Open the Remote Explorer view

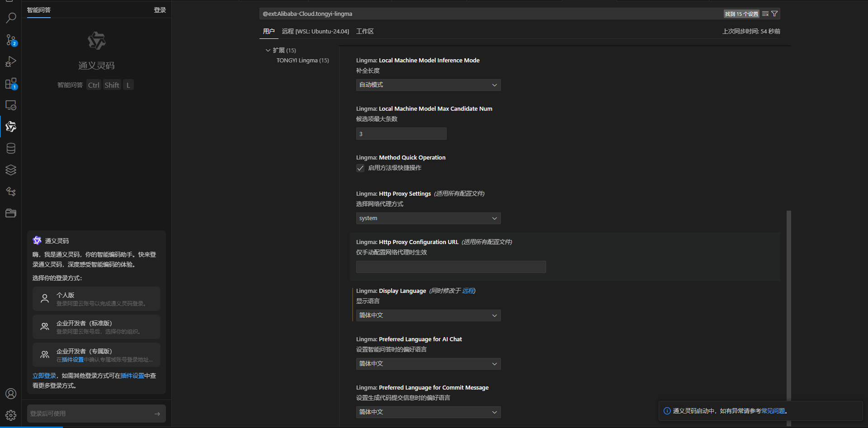tap(11, 105)
